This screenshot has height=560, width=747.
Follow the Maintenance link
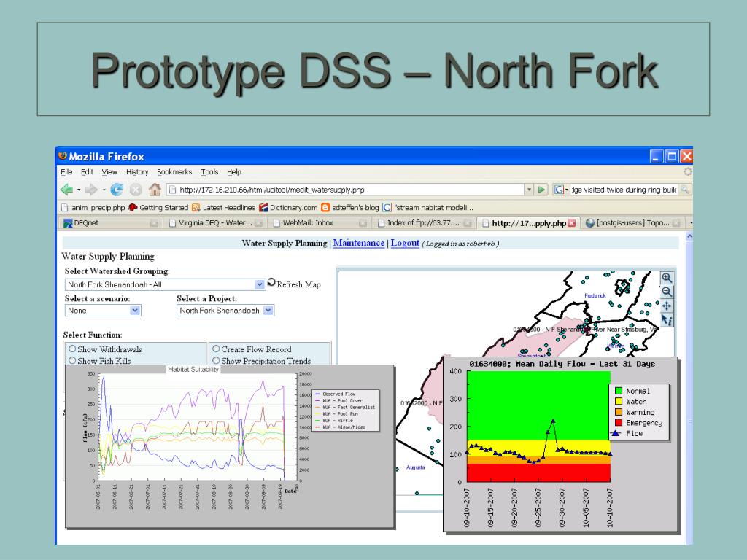358,243
